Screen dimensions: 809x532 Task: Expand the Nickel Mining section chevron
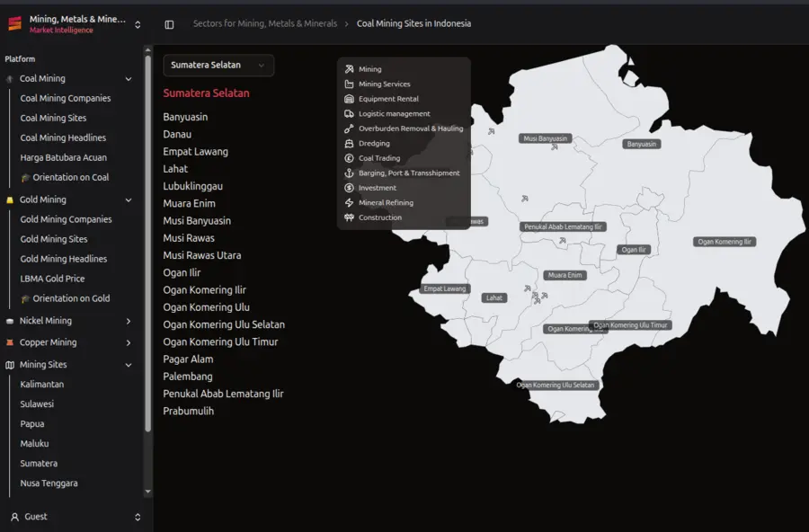(129, 321)
